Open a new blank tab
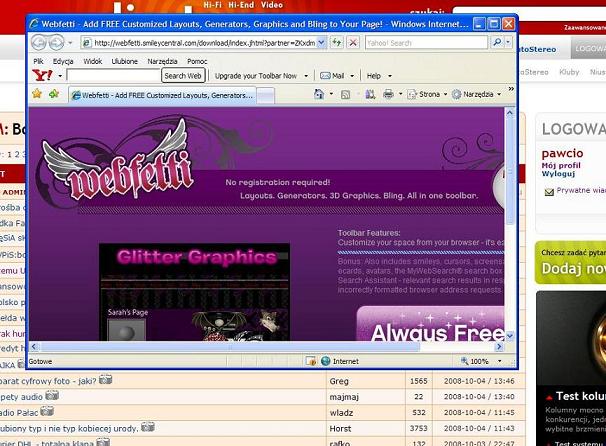The width and height of the screenshot is (606, 446). (x=266, y=95)
